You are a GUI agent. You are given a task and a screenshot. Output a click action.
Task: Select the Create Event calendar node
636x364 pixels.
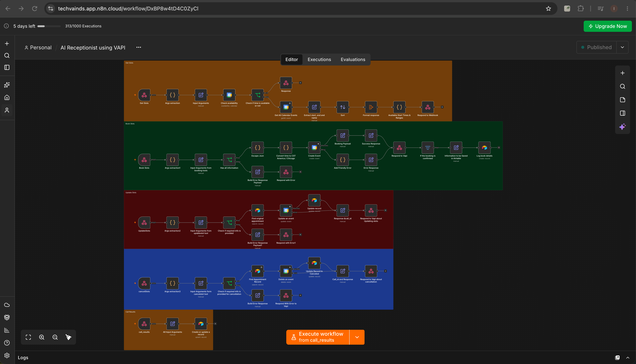click(314, 148)
